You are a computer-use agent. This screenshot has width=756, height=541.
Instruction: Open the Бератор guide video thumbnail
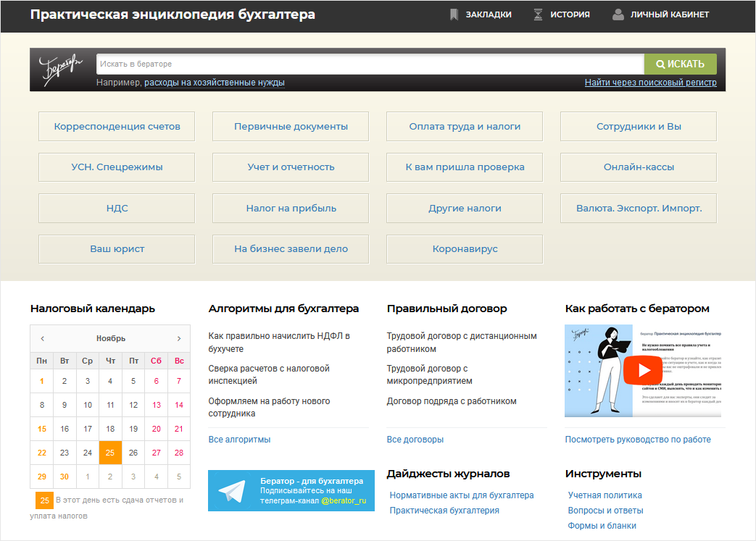coord(643,371)
